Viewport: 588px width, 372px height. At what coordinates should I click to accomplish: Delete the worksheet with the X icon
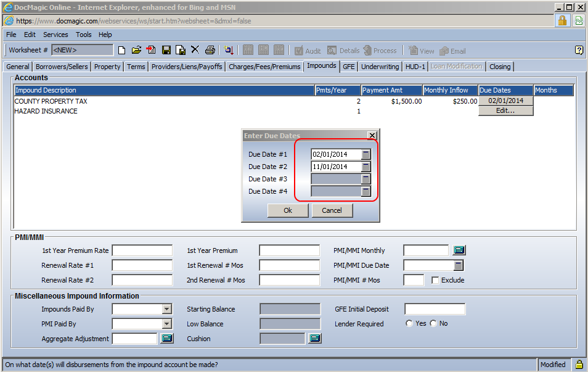click(195, 50)
